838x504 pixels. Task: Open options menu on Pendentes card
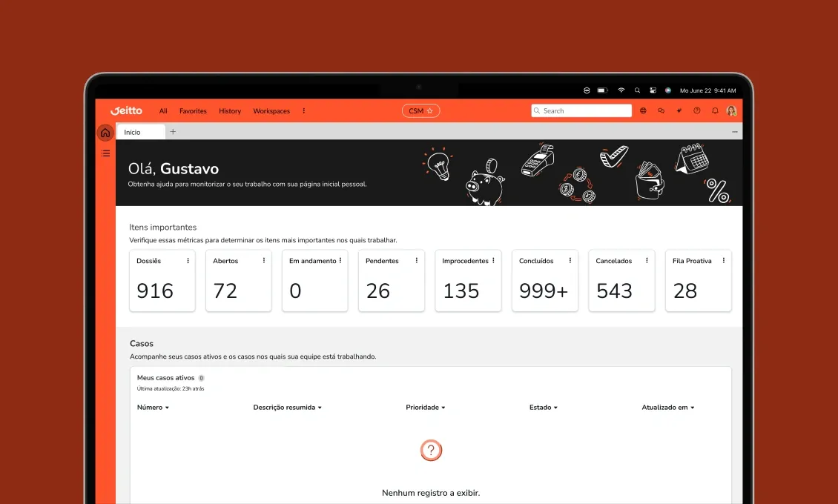point(416,261)
